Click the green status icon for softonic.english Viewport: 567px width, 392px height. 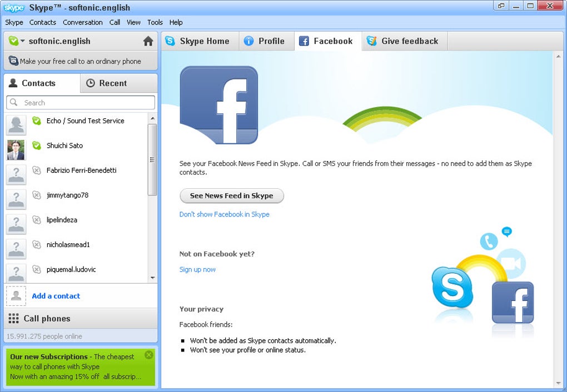click(x=13, y=41)
